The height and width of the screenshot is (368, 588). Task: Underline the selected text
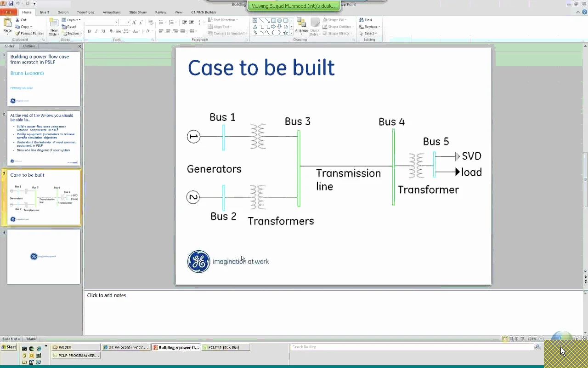click(103, 31)
